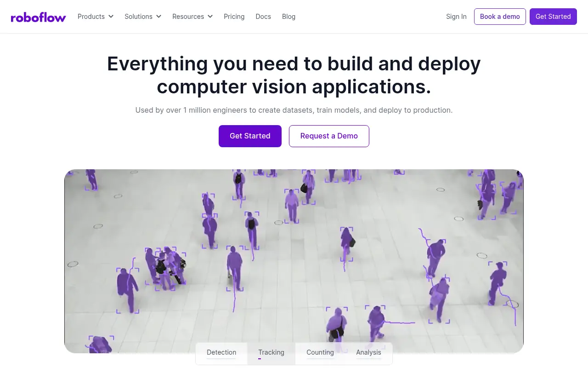
Task: Switch to the Counting tab
Action: 320,352
